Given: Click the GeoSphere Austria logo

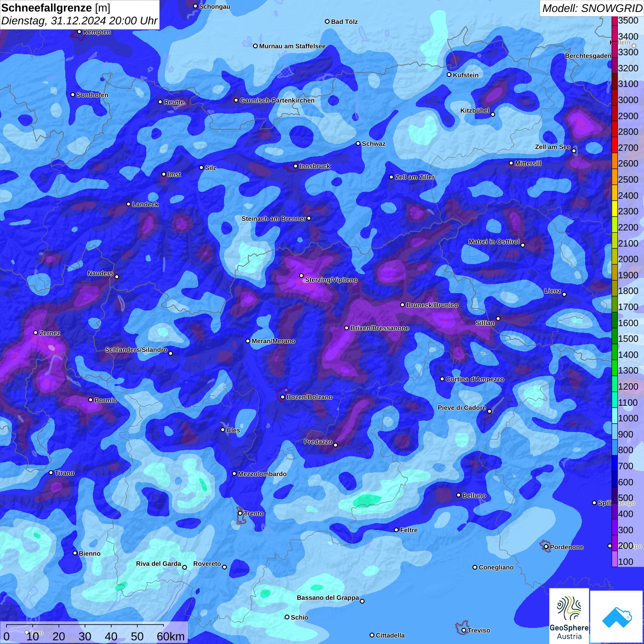Looking at the screenshot, I should [569, 615].
